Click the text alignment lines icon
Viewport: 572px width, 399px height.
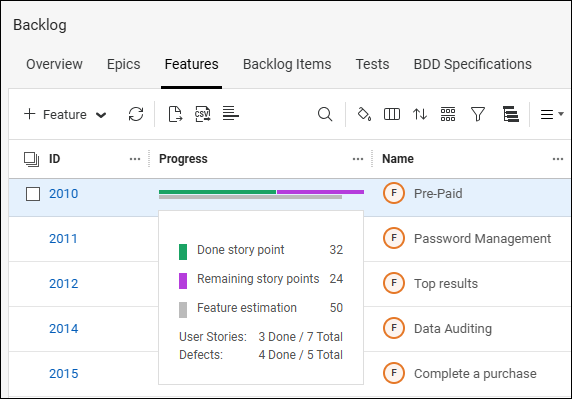coord(231,113)
